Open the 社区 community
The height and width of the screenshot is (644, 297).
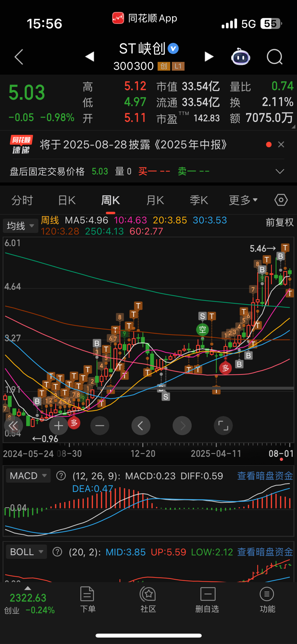[x=148, y=600]
